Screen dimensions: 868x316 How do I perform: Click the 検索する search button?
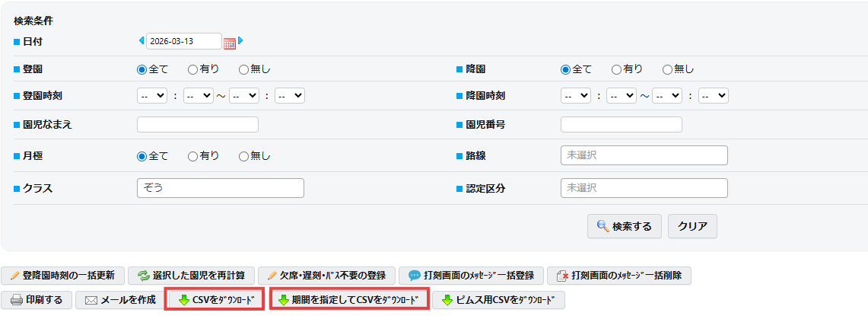(625, 226)
